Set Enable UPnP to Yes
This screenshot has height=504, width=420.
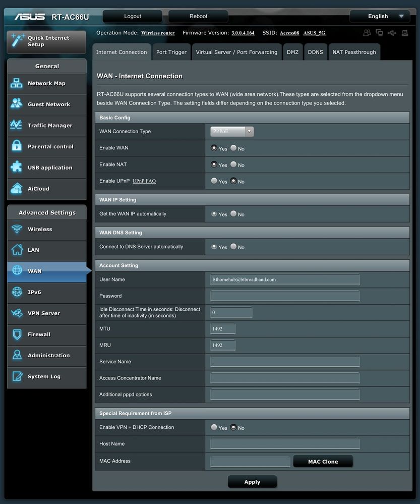click(214, 181)
